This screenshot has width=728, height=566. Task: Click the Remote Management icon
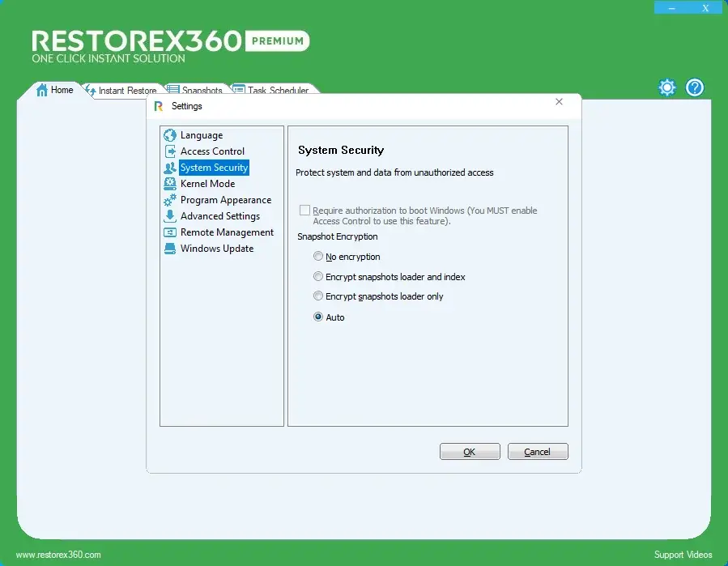[169, 232]
